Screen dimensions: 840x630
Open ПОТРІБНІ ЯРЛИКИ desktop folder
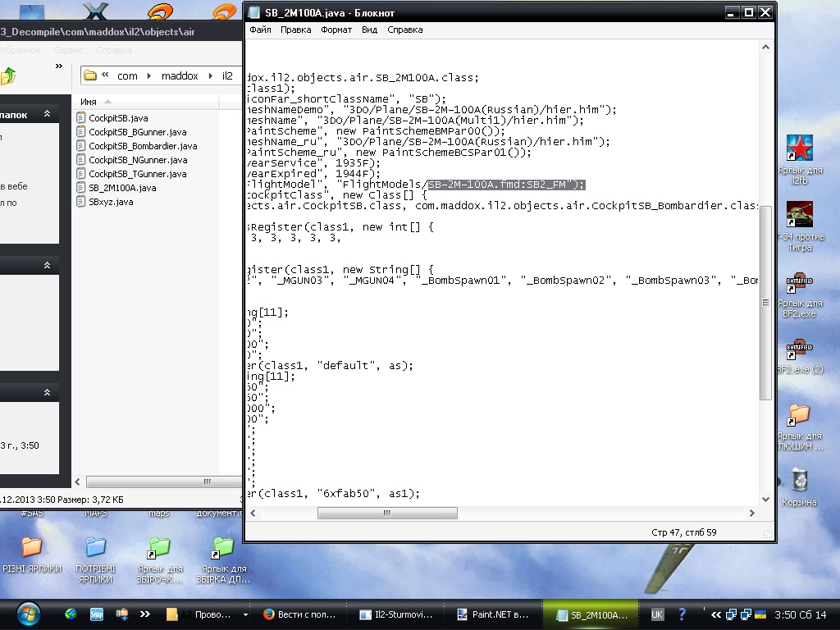(95, 559)
